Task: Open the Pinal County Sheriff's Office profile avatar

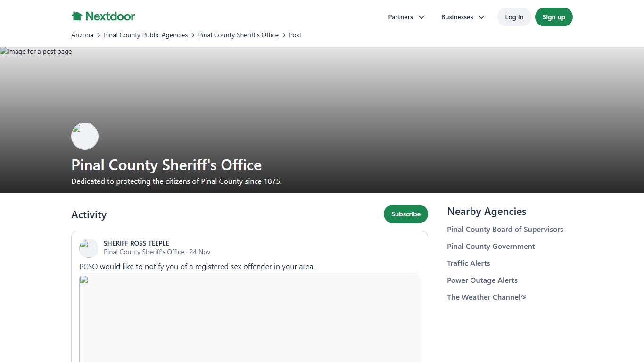Action: point(84,136)
